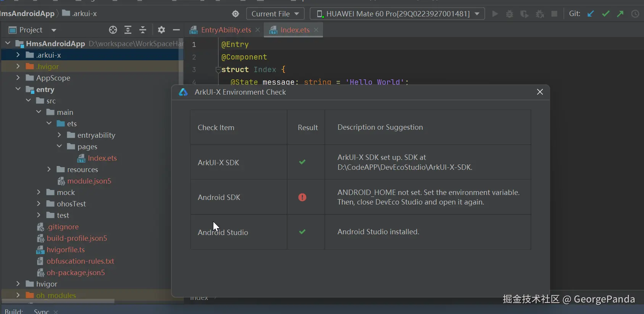Commit changes with Git green checkmark
Viewport: 644px width, 314px height.
606,14
